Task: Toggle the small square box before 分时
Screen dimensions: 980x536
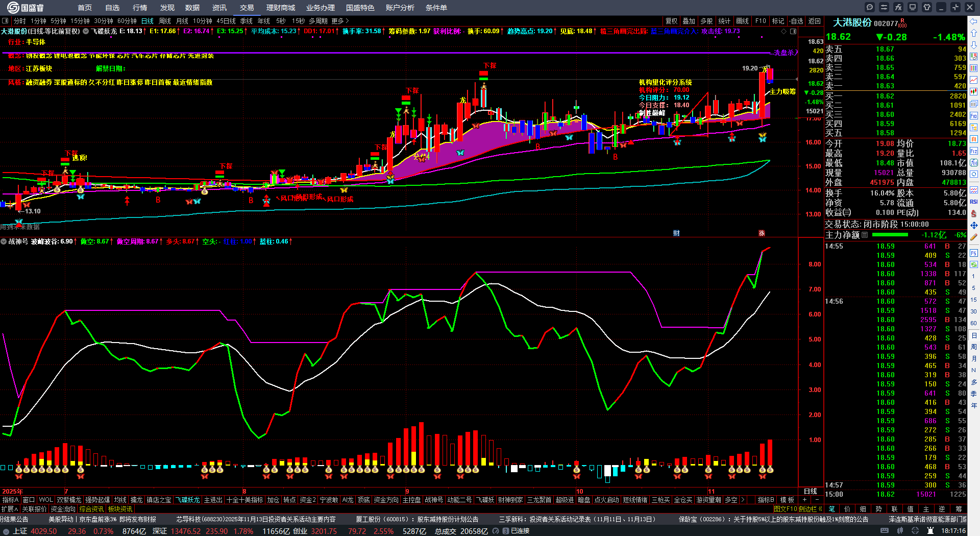Action: click(5, 21)
